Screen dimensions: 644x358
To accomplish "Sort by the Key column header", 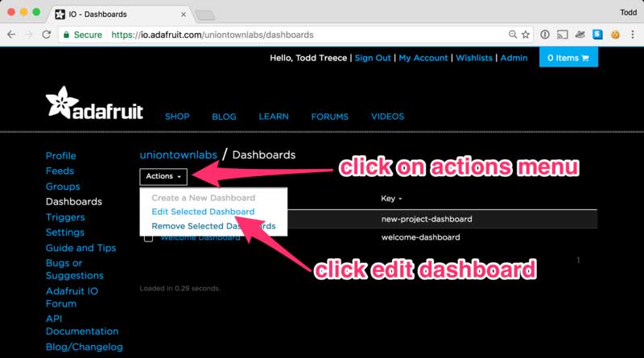I will (391, 198).
